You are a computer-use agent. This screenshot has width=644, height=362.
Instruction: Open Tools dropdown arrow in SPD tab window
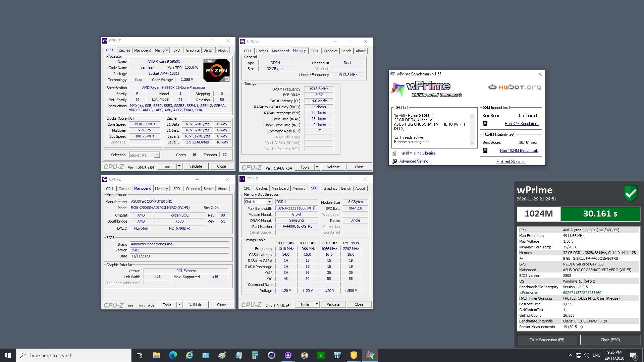317,304
